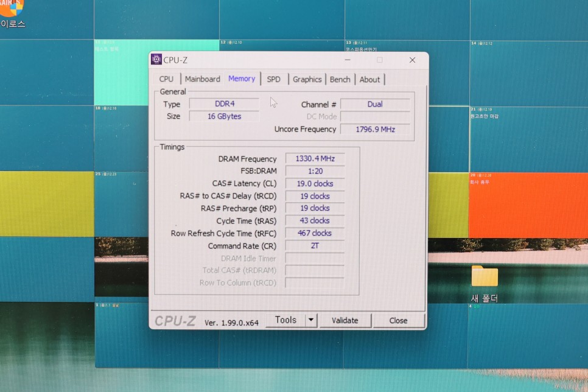Click the memory Type field showing DDR4

tap(224, 103)
